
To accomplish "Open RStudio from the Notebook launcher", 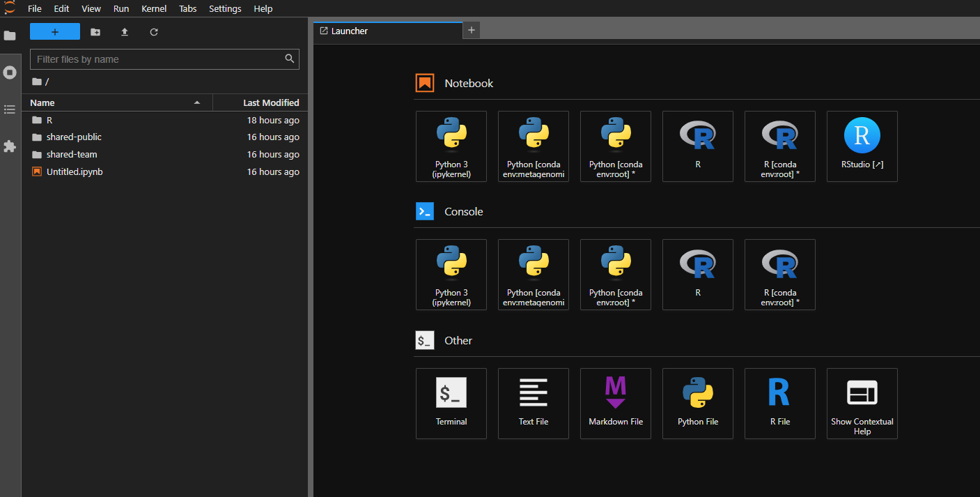I will 862,146.
